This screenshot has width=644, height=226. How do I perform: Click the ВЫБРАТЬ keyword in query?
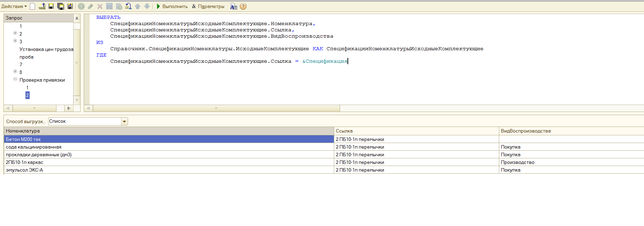tap(108, 17)
